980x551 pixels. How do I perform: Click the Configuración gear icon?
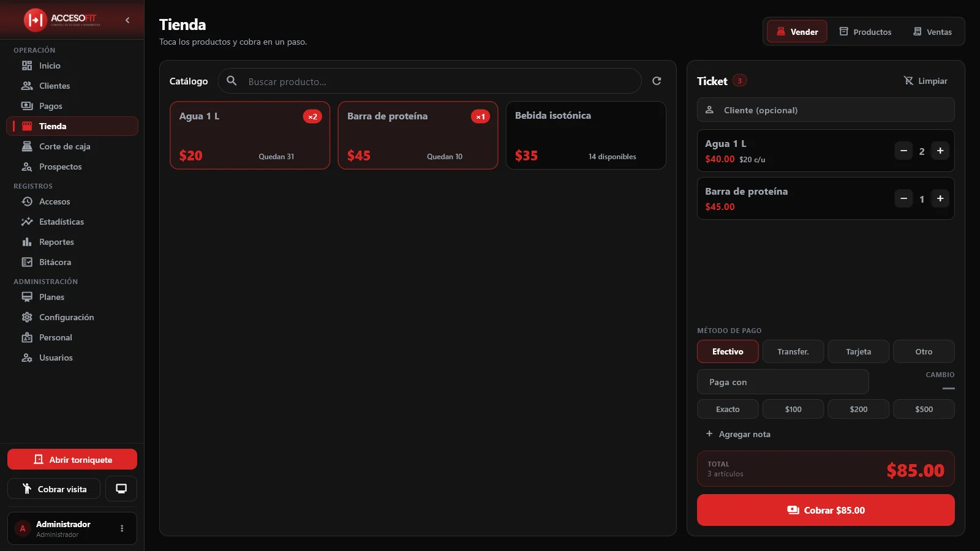click(27, 317)
